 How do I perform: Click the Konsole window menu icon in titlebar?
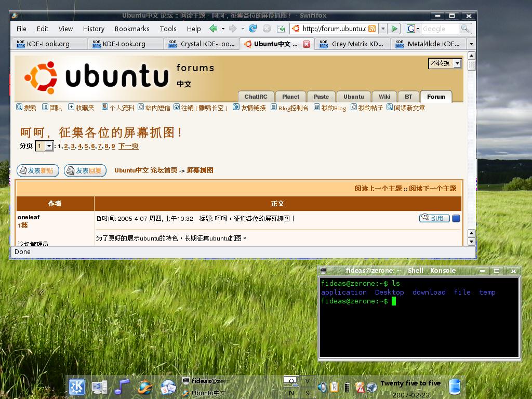323,270
